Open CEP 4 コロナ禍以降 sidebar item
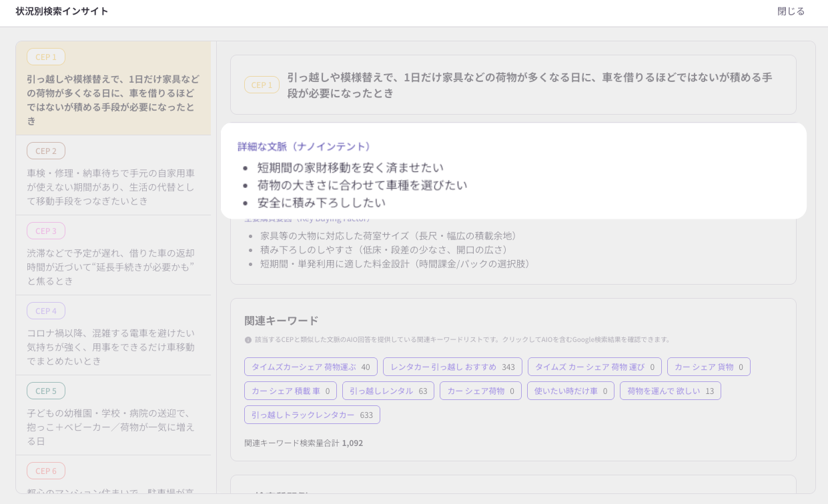Screen dimensions: 828x504 tap(113, 335)
